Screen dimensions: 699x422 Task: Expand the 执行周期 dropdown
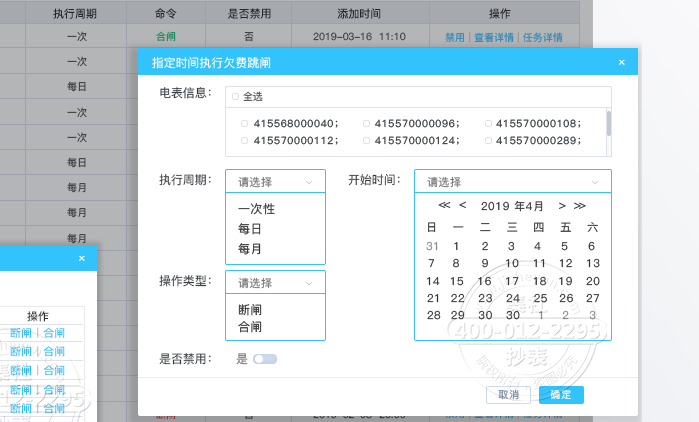pos(275,182)
